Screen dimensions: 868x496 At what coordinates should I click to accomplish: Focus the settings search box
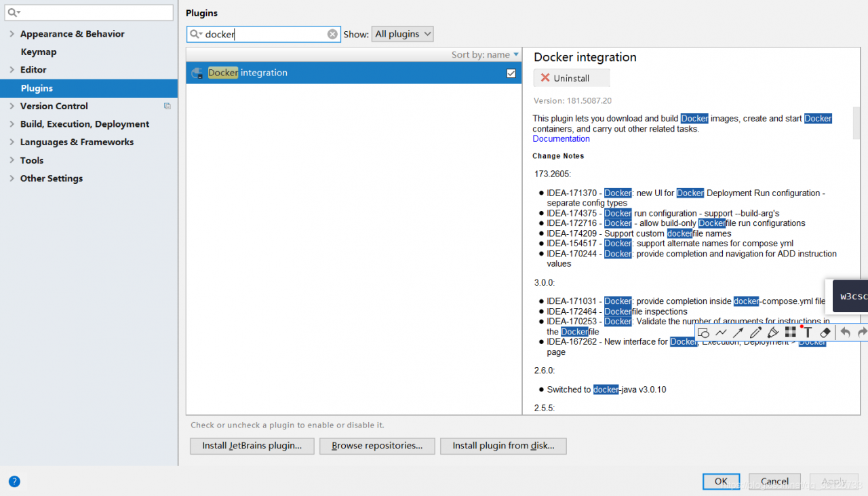(89, 13)
